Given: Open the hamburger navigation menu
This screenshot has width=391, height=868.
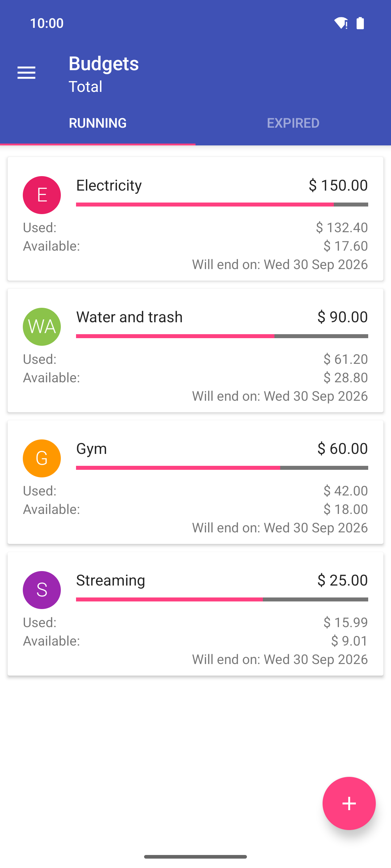Looking at the screenshot, I should [x=26, y=73].
